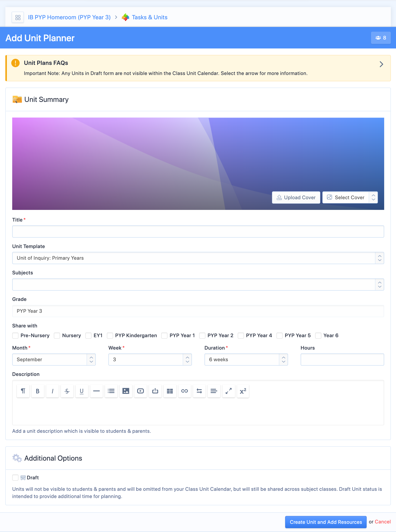Click the Additional Options gear icon
Image resolution: width=396 pixels, height=532 pixels.
pos(17,458)
